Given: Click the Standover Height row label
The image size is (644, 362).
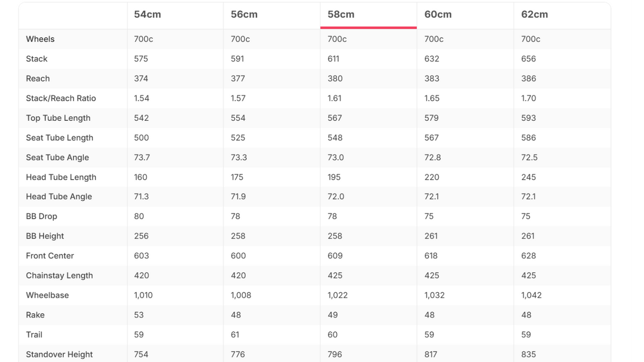Looking at the screenshot, I should point(59,355).
